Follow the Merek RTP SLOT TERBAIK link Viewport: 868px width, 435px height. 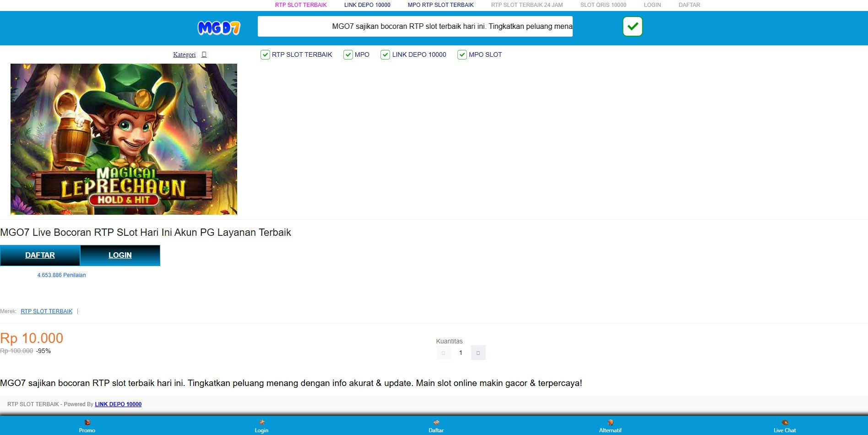click(46, 311)
